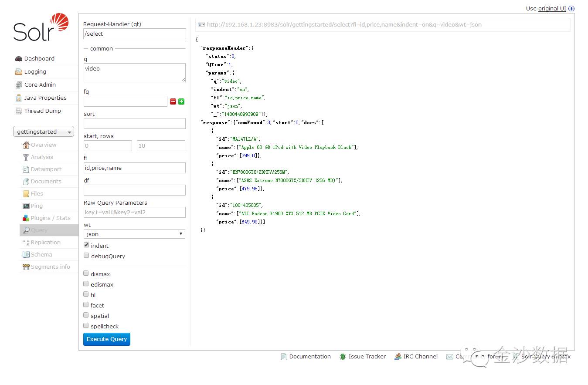The image size is (588, 385).
Task: Enable the debugQuery checkbox
Action: [86, 256]
